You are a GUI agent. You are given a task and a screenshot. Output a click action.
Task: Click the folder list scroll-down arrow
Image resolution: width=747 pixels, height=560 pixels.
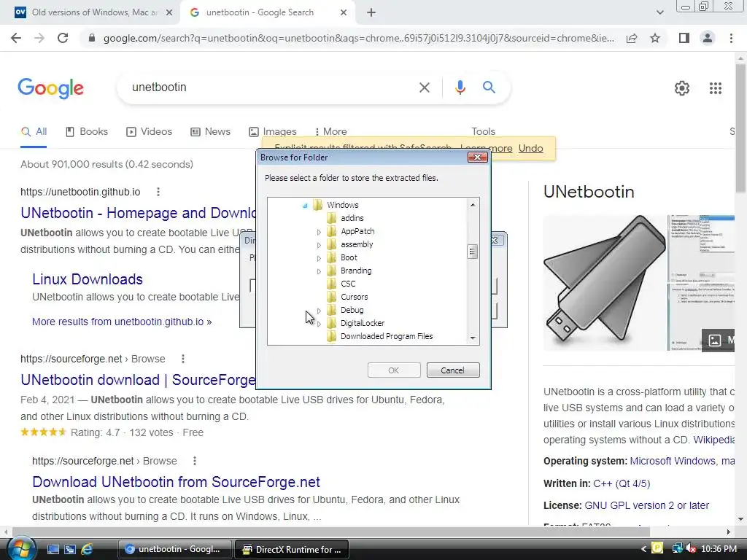(x=473, y=338)
